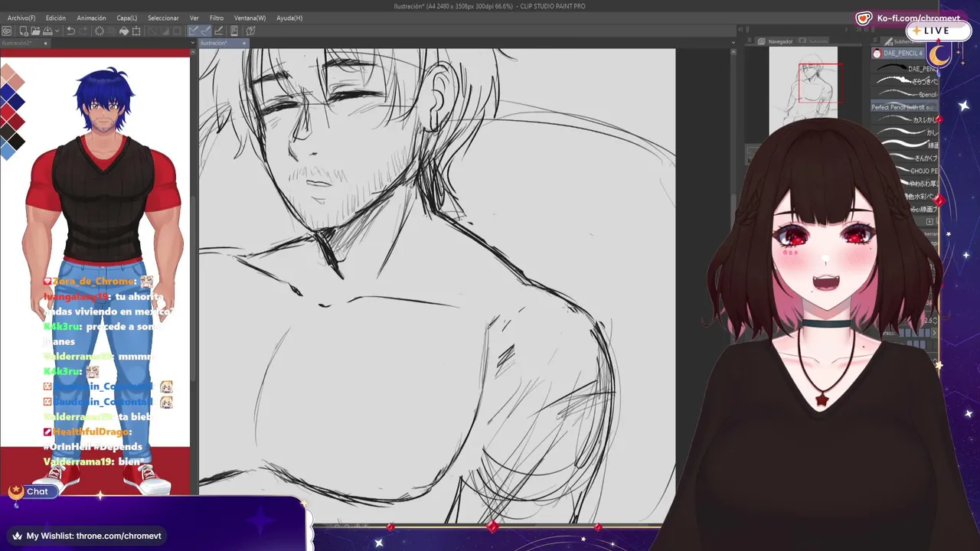Viewport: 980px width, 551px height.
Task: Click the Clear (burst) icon
Action: click(x=99, y=31)
